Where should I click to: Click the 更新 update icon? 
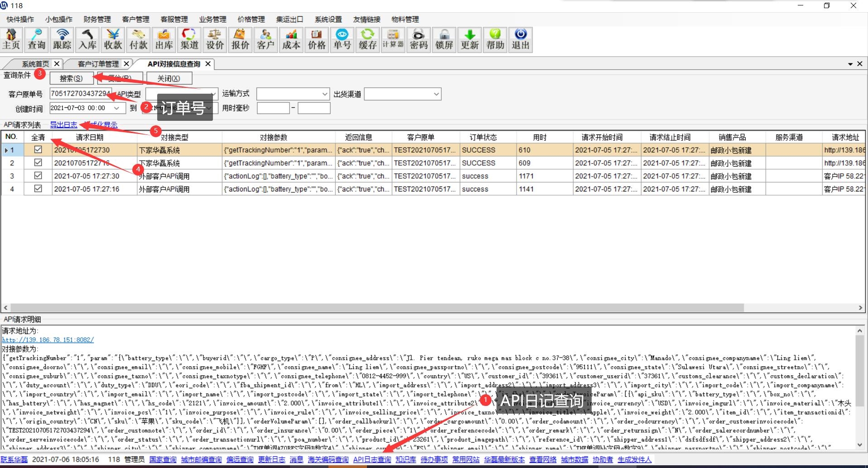pyautogui.click(x=469, y=39)
